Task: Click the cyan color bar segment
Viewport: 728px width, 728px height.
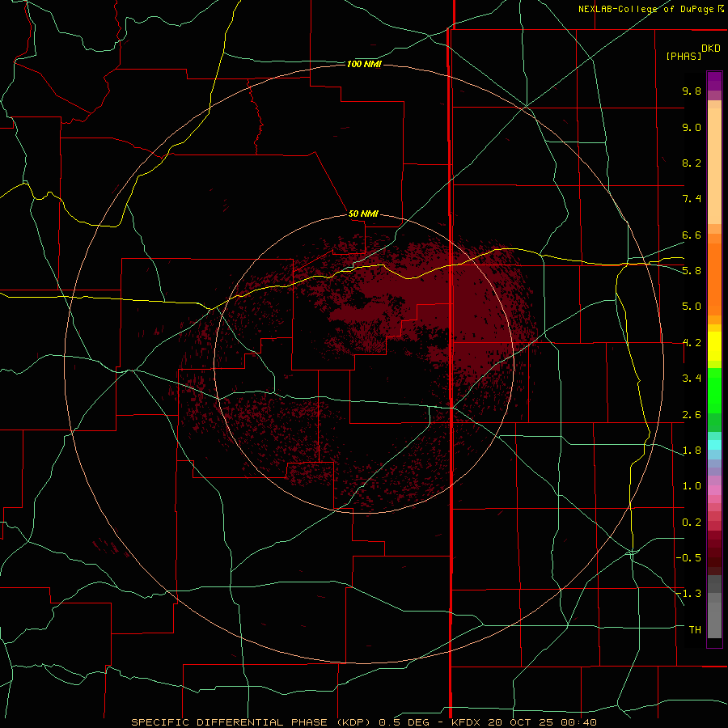Action: tap(714, 445)
